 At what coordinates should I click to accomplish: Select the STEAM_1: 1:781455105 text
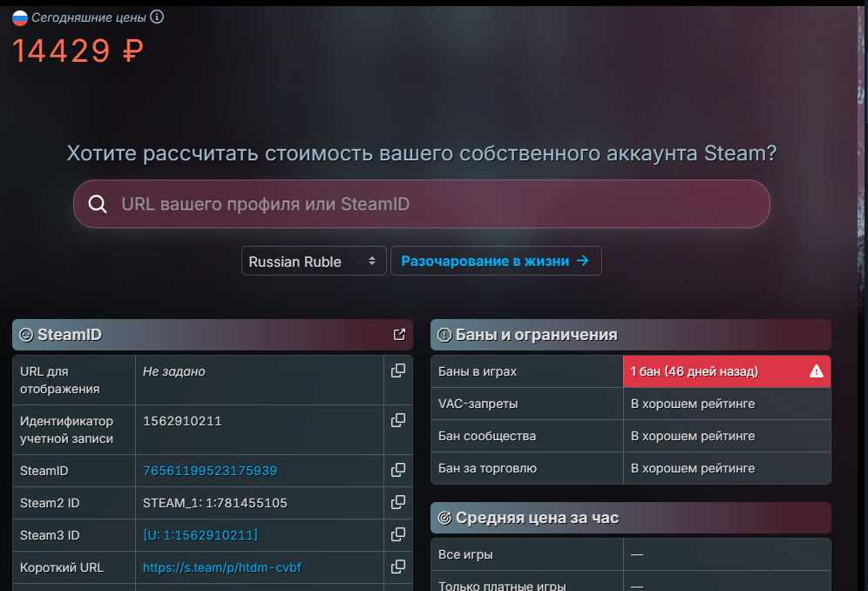click(214, 503)
